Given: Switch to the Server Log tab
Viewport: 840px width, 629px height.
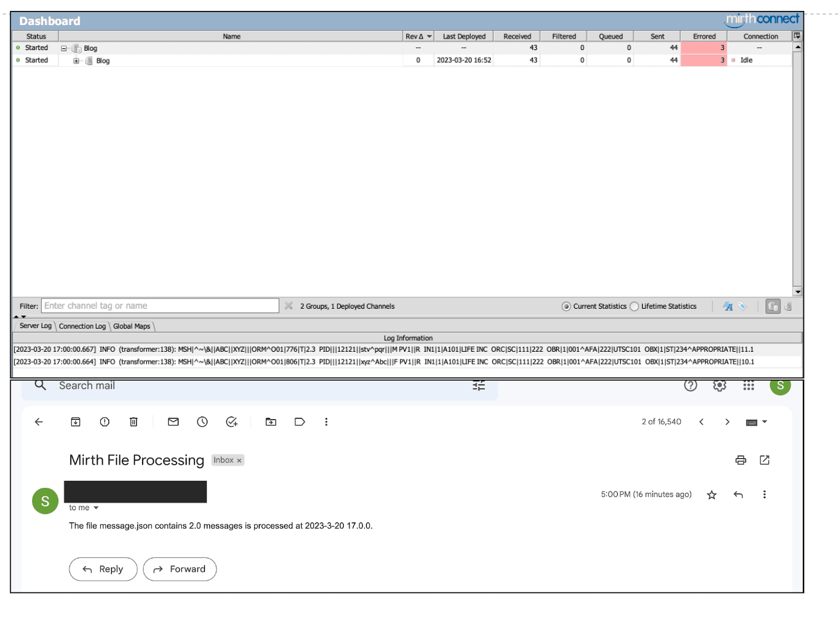Looking at the screenshot, I should [x=35, y=326].
